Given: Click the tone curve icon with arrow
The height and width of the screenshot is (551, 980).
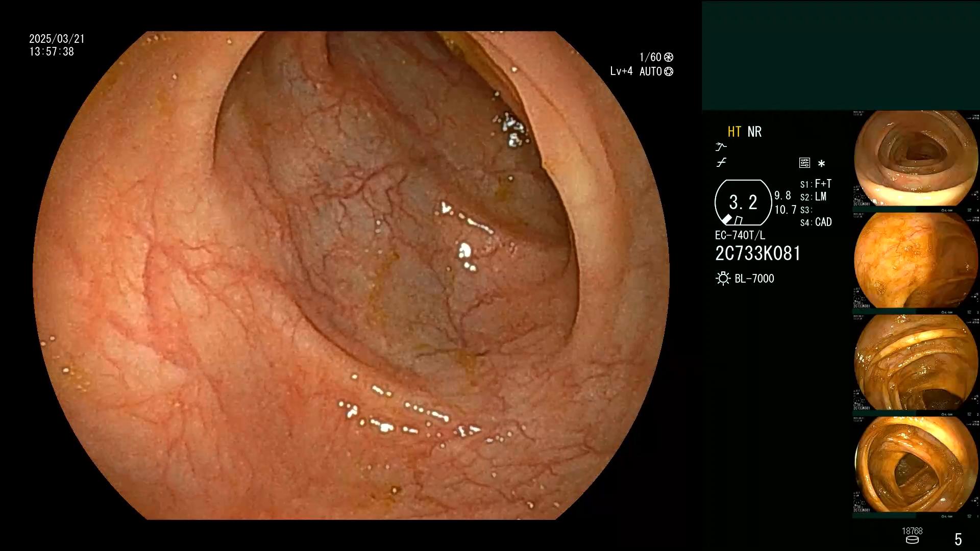Looking at the screenshot, I should pyautogui.click(x=721, y=147).
